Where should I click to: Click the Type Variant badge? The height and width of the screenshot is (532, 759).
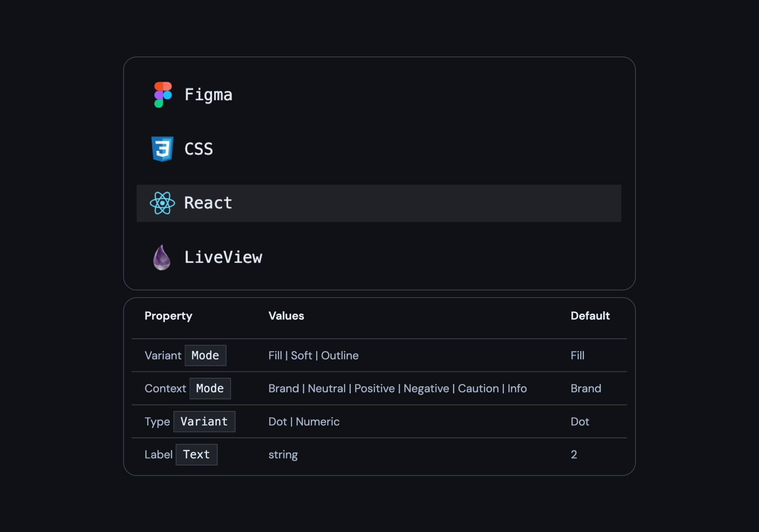tap(204, 421)
